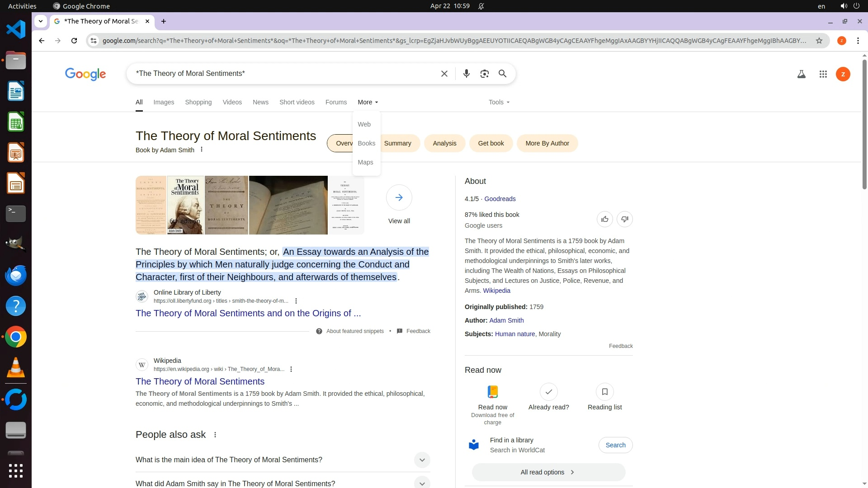Expand main idea question in People also ask

(421, 460)
